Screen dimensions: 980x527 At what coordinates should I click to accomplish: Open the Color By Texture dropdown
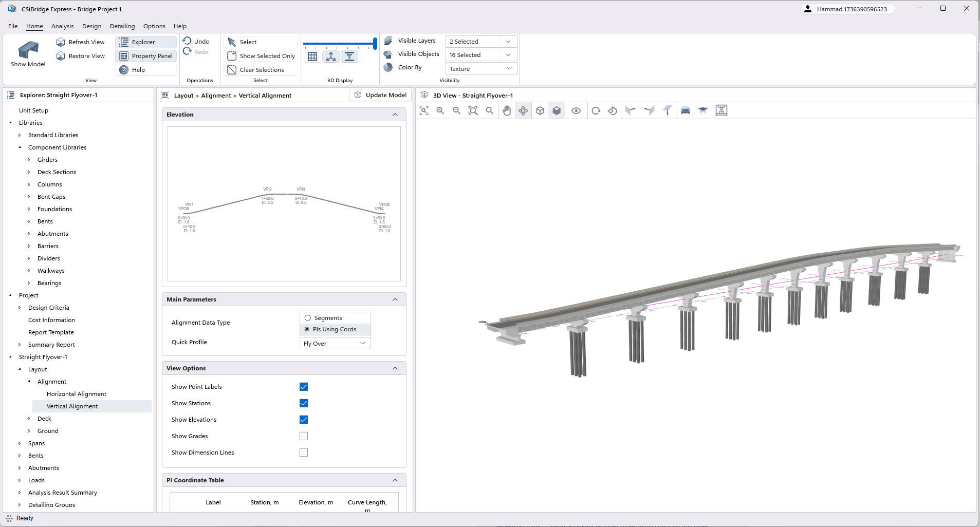[480, 68]
